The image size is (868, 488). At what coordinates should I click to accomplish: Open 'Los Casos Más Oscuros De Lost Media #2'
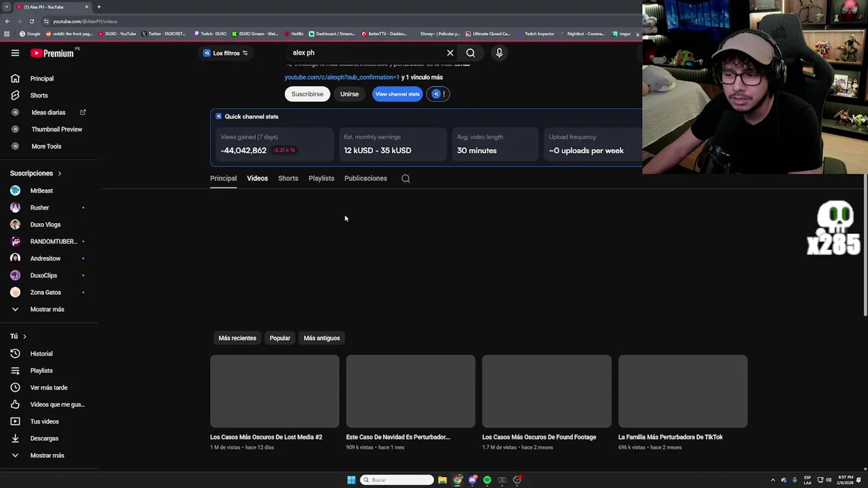(x=266, y=437)
